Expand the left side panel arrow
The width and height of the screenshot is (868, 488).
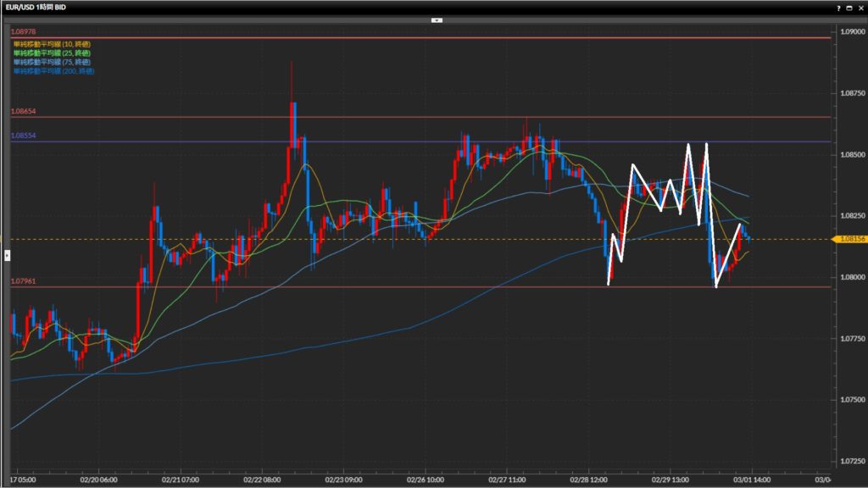(7, 254)
